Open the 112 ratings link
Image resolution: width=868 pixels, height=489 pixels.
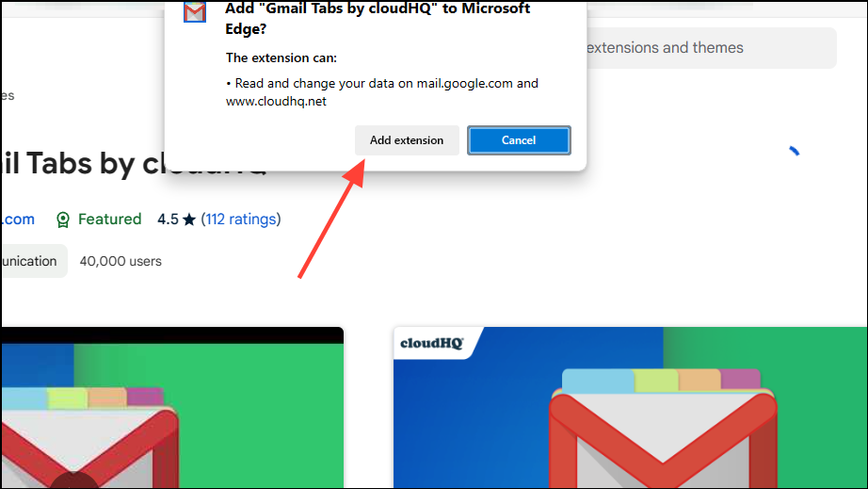[x=241, y=220]
